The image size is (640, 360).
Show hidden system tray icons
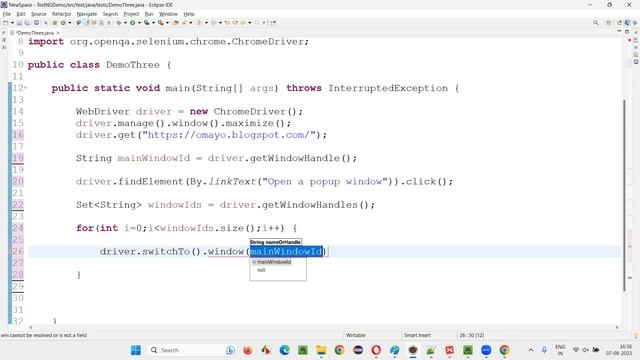coord(531,350)
